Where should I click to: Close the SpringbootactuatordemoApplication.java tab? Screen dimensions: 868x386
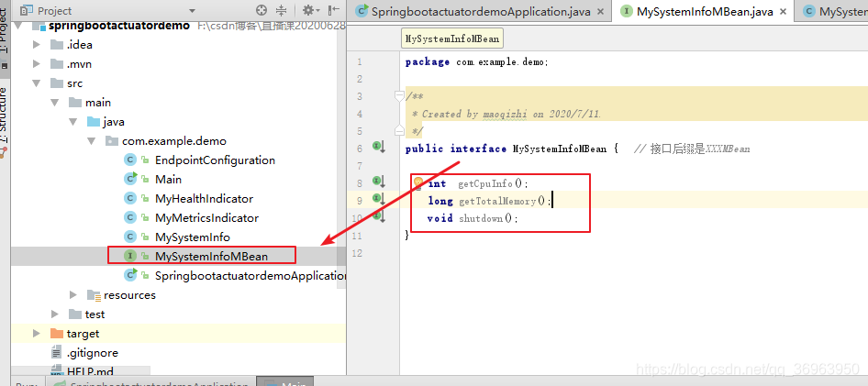tap(601, 12)
